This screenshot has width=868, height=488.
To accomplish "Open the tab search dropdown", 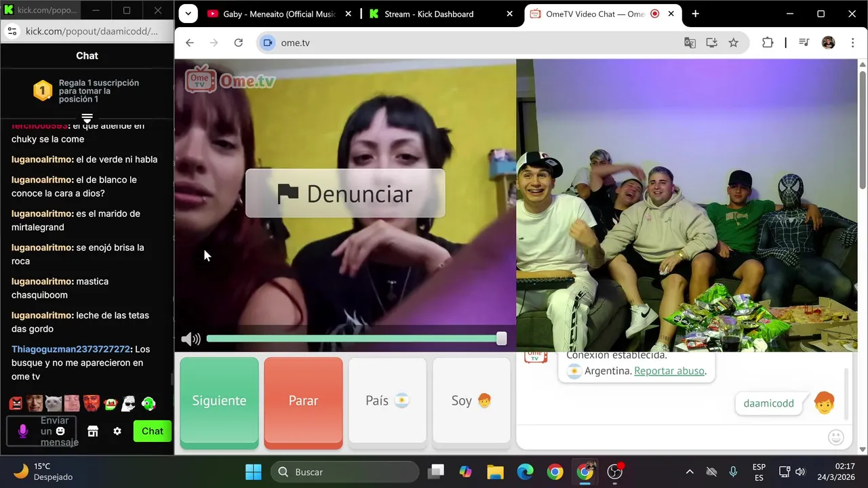I will pos(188,14).
